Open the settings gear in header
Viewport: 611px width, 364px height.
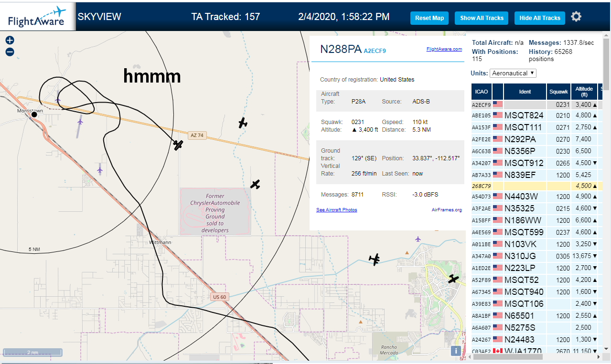(576, 17)
